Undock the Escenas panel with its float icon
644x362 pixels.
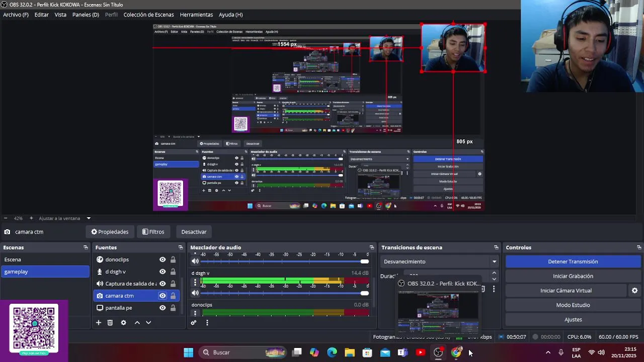point(86,247)
